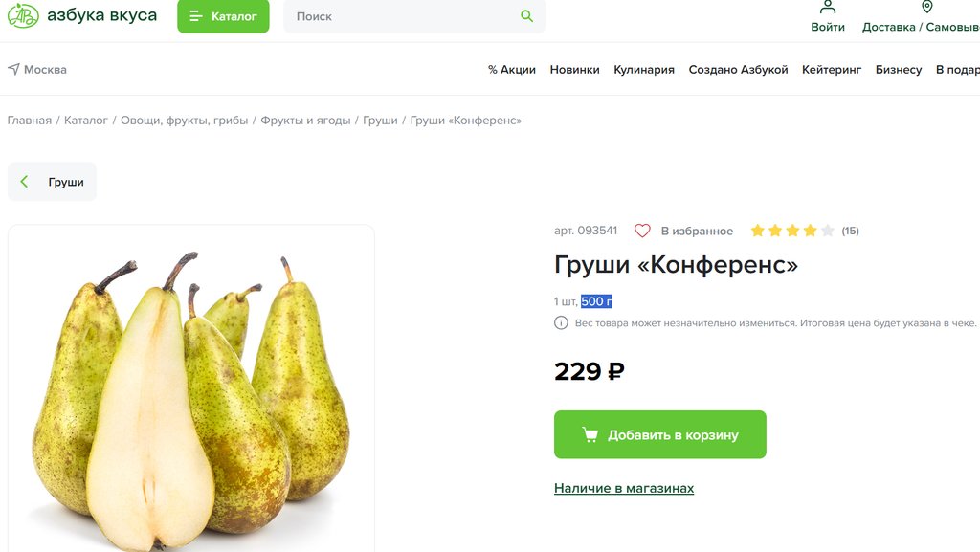Viewport: 980px width, 552px height.
Task: Click the delivery location pin icon
Action: pos(926,7)
